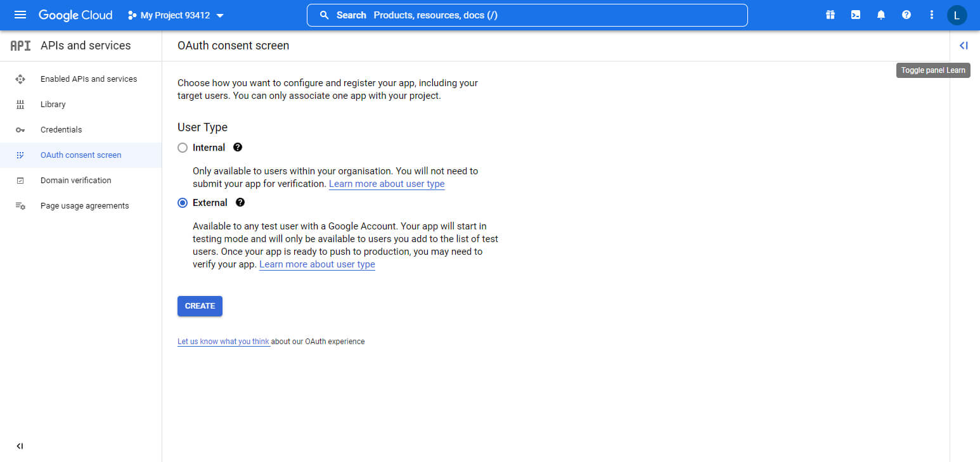Open the three-dot settings menu

click(932, 15)
